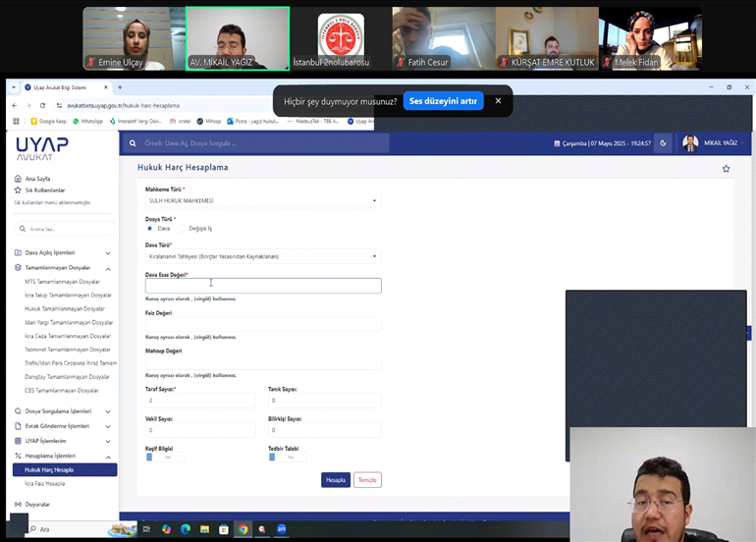Reload the page with the browser refresh icon

point(42,105)
